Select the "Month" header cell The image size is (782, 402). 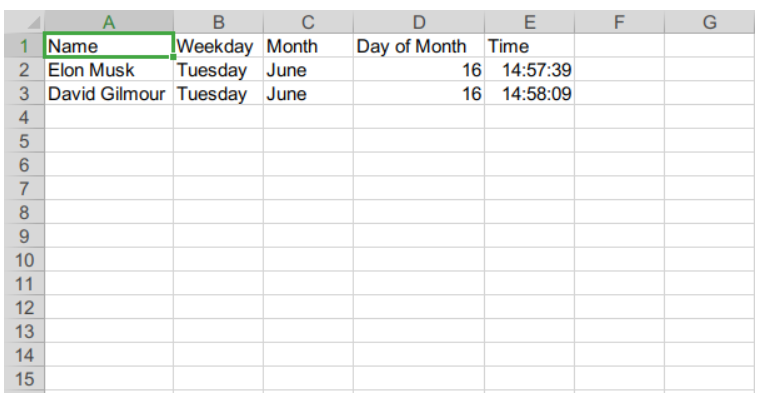point(308,46)
